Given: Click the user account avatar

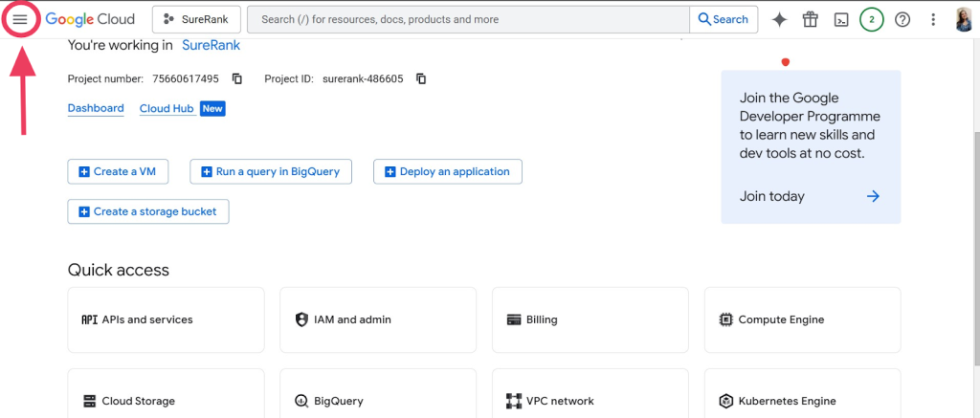Looking at the screenshot, I should point(964,19).
